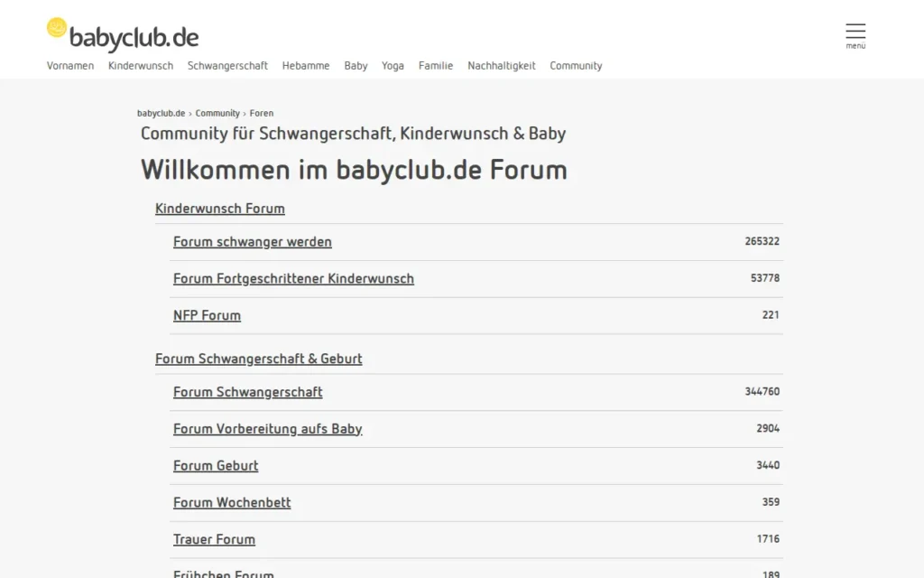Image resolution: width=924 pixels, height=578 pixels.
Task: Click post count 344760
Action: pos(762,392)
